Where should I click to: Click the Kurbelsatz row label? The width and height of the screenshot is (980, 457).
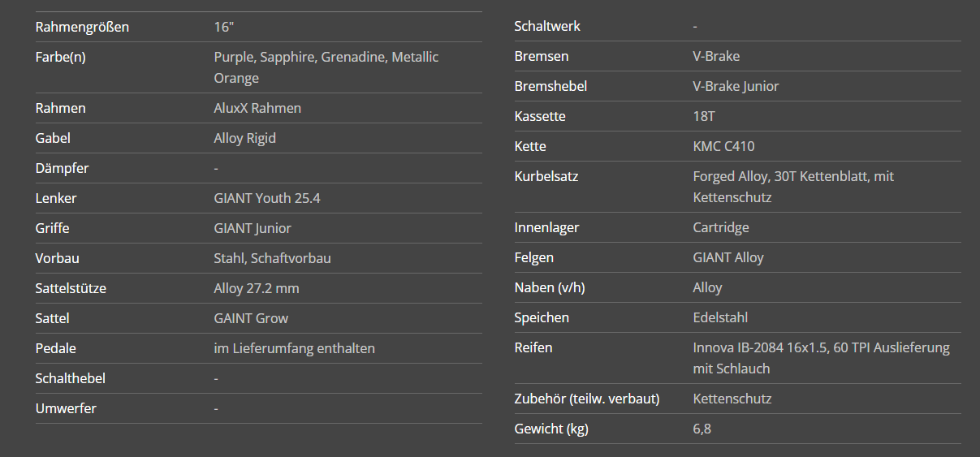point(546,176)
